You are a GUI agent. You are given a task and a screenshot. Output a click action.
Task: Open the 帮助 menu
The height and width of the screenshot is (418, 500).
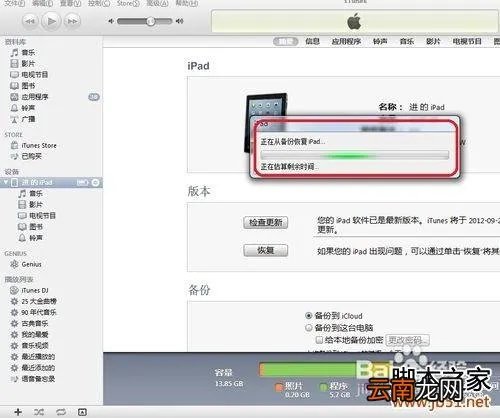coord(187,3)
